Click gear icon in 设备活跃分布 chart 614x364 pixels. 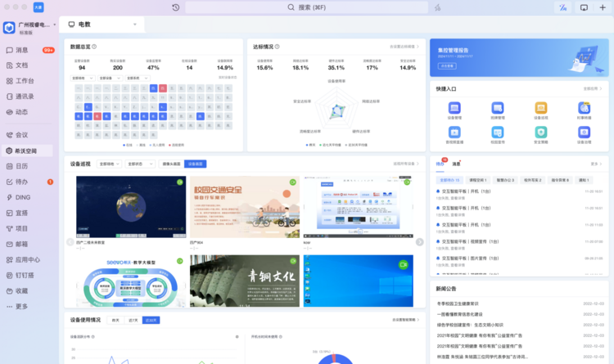click(237, 337)
